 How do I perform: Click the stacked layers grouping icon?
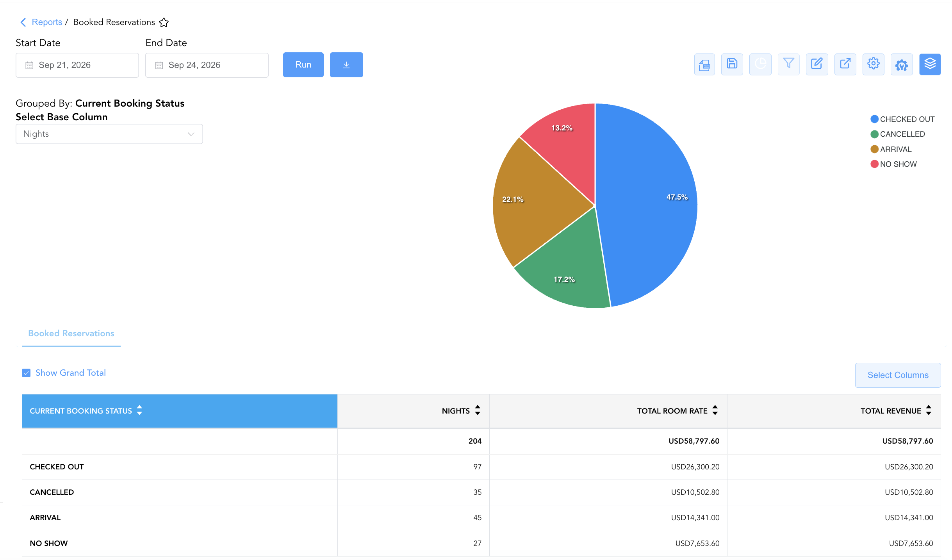[x=930, y=64]
